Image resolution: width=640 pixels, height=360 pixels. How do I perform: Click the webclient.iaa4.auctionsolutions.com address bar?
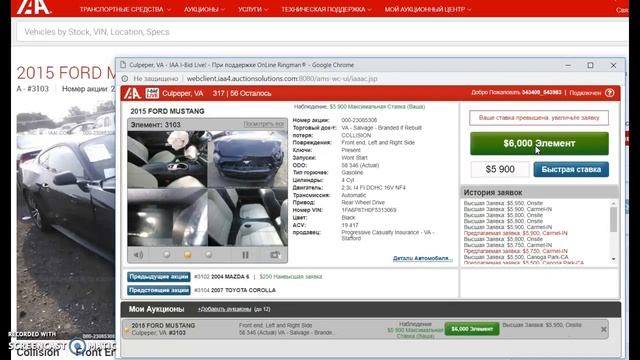point(282,78)
